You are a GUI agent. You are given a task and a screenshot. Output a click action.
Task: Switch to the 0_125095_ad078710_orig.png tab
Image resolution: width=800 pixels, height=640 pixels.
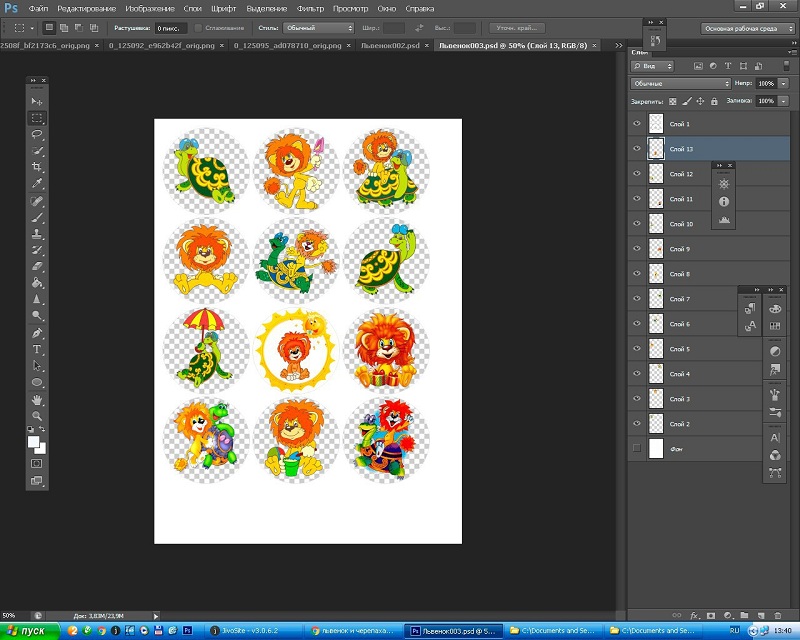click(288, 45)
